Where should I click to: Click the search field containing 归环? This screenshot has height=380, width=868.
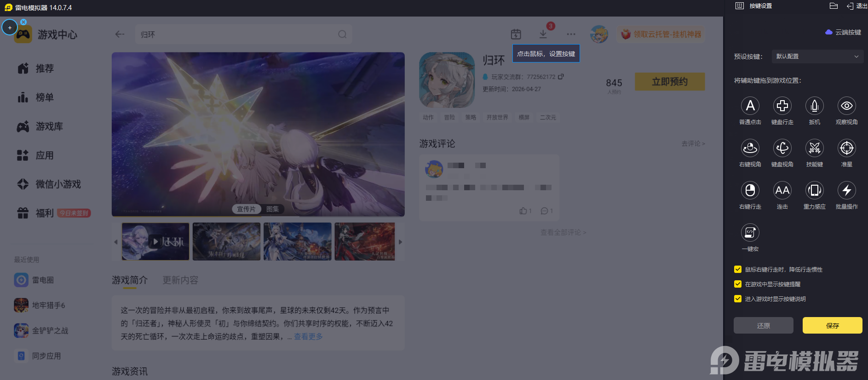click(x=244, y=34)
